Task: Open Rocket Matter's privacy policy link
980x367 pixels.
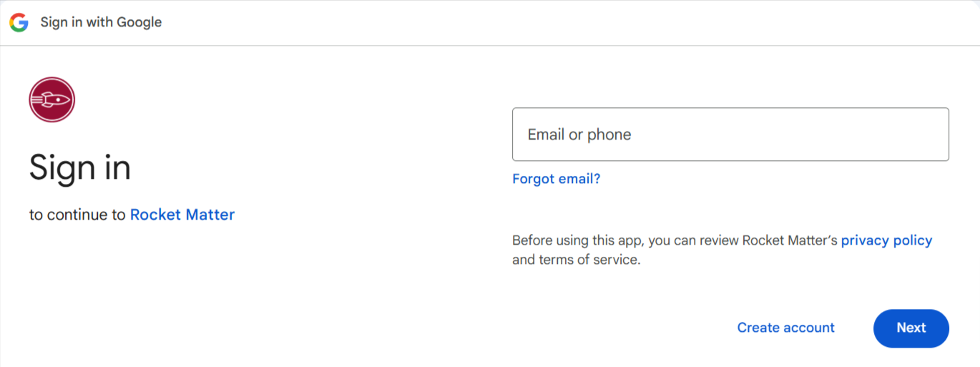Action: point(886,240)
